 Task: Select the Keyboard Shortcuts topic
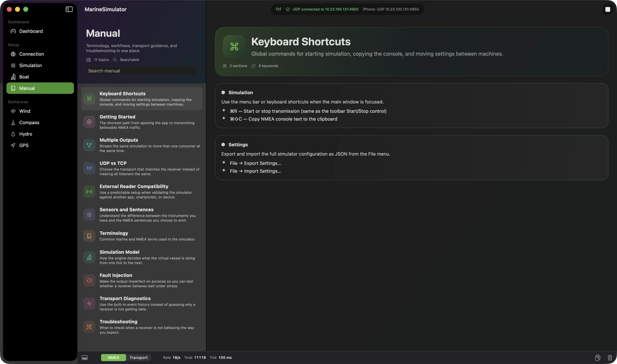[x=142, y=99]
